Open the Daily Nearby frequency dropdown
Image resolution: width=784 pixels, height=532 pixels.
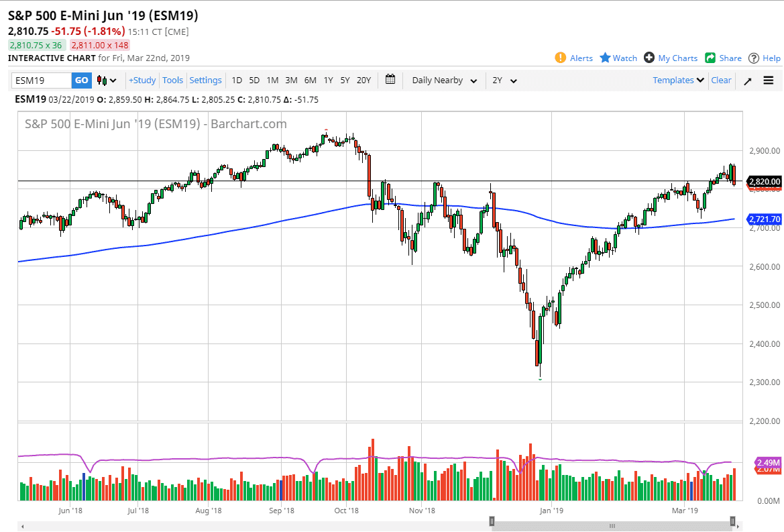(443, 80)
